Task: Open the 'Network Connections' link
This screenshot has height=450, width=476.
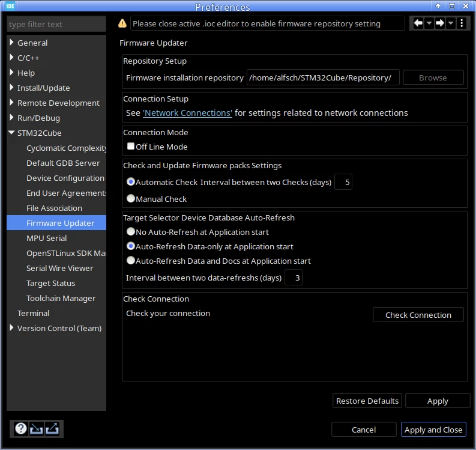Action: pyautogui.click(x=188, y=113)
